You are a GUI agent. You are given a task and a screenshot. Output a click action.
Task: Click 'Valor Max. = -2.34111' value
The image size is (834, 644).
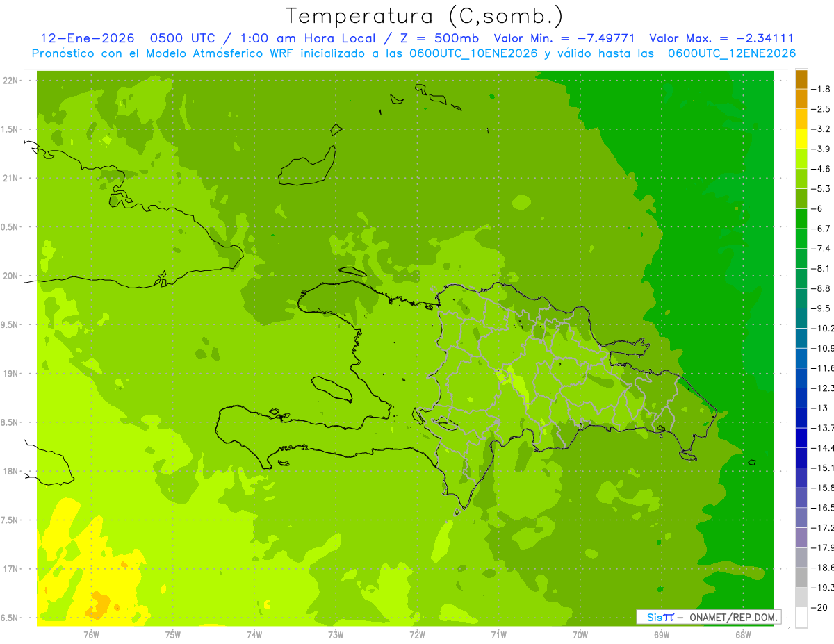[721, 39]
